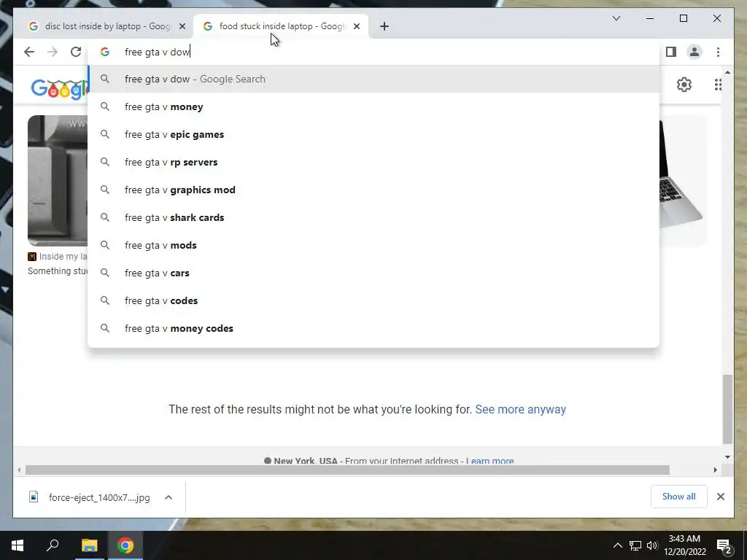Screen dimensions: 747x560
Task: Click scroll-down arrow of vertical scrollbar
Action: [x=727, y=457]
